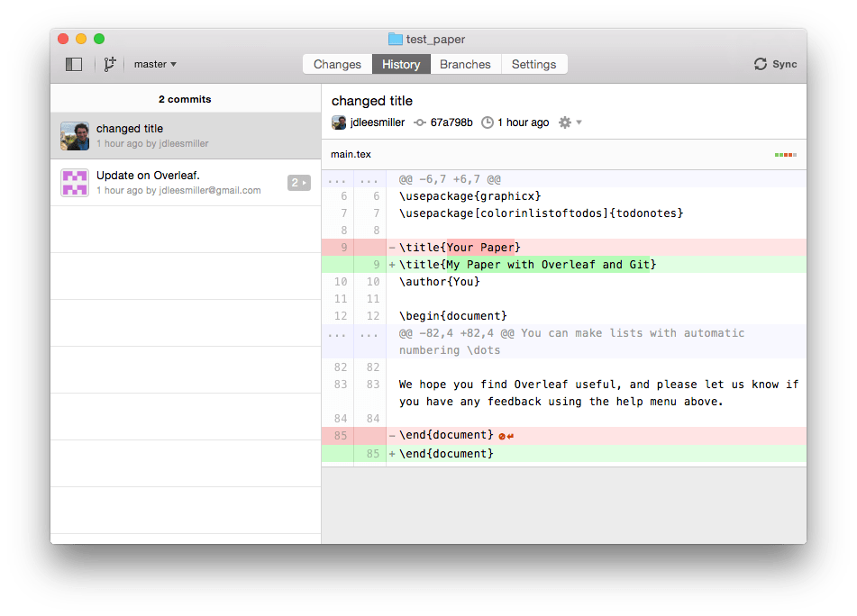Expand the master branch dropdown
The height and width of the screenshot is (616, 857).
click(153, 64)
